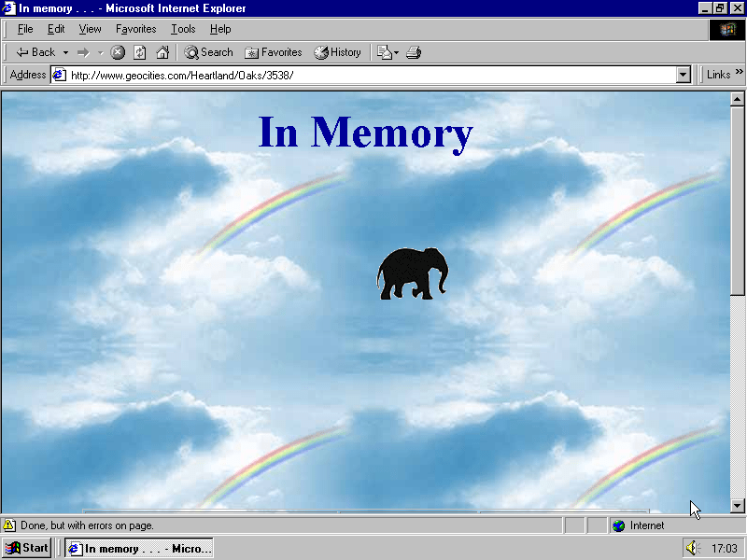Click the Back button

(x=35, y=52)
